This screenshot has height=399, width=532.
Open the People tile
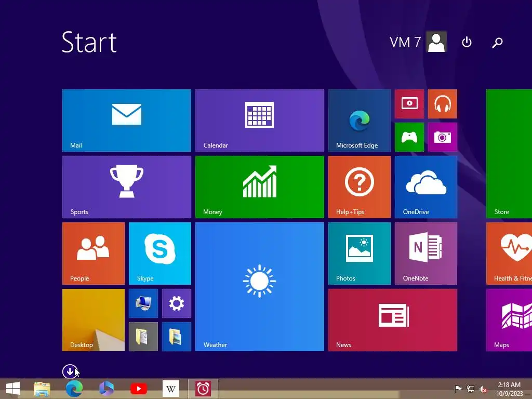click(94, 254)
